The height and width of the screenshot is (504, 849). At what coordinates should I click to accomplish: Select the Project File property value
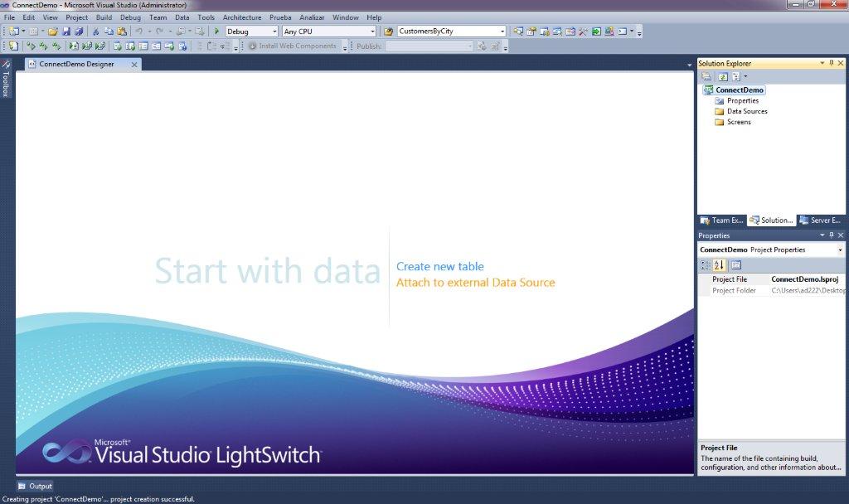808,279
